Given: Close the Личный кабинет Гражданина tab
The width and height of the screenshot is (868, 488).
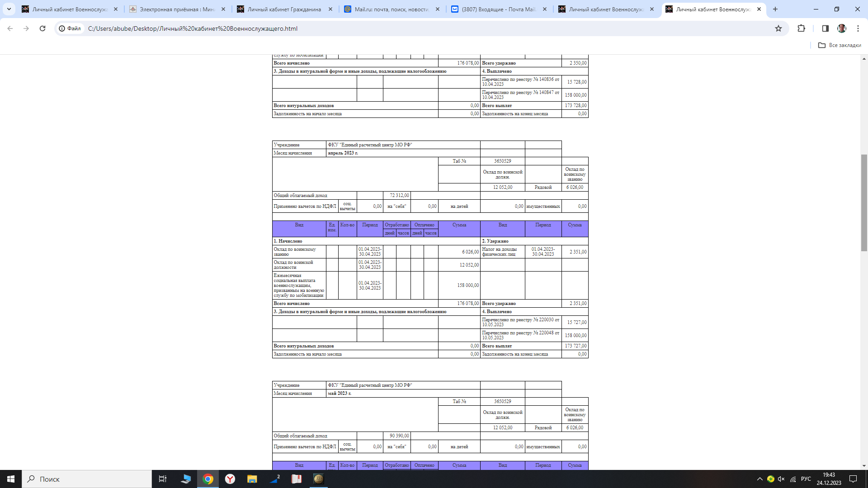Looking at the screenshot, I should pos(330,9).
